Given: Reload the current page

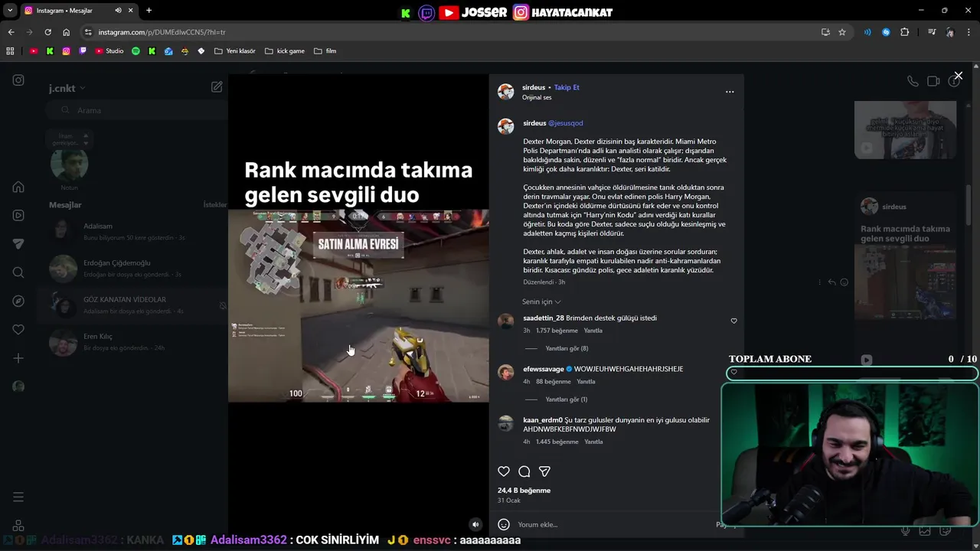Looking at the screenshot, I should [47, 32].
